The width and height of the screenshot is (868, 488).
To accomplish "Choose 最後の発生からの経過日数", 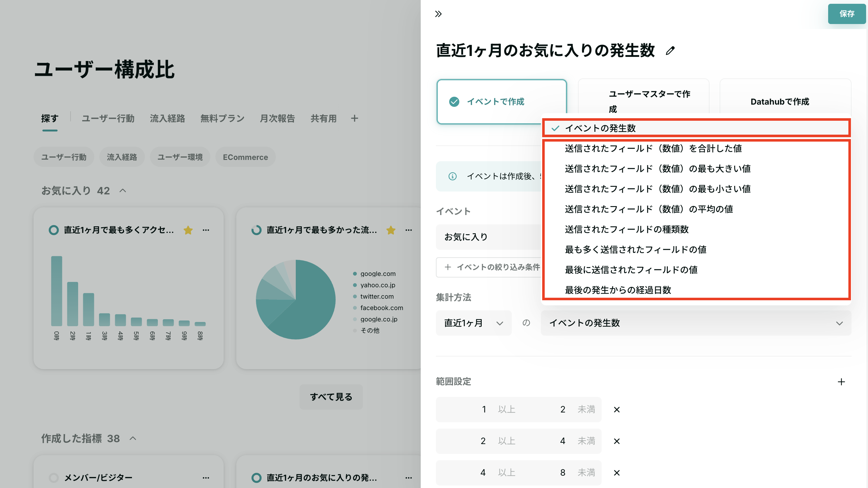I will 696,290.
